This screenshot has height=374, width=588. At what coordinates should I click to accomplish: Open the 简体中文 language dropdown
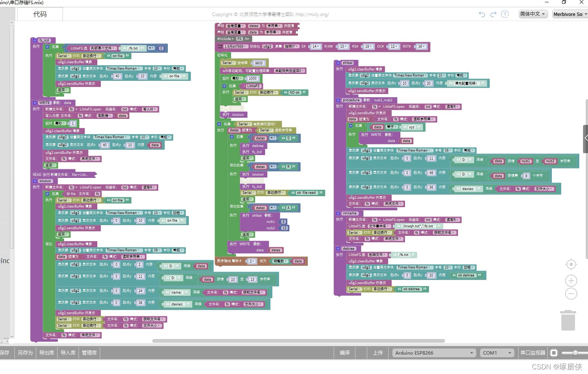pyautogui.click(x=532, y=14)
